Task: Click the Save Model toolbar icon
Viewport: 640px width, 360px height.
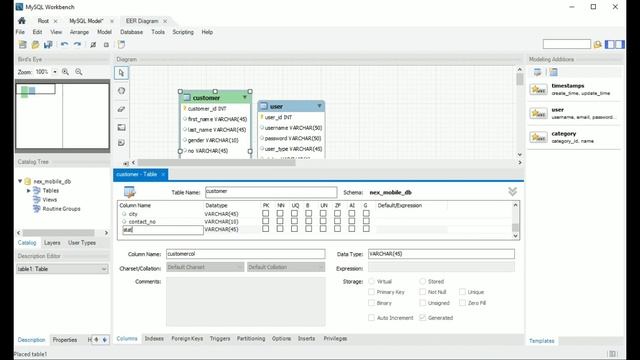Action: (48, 44)
